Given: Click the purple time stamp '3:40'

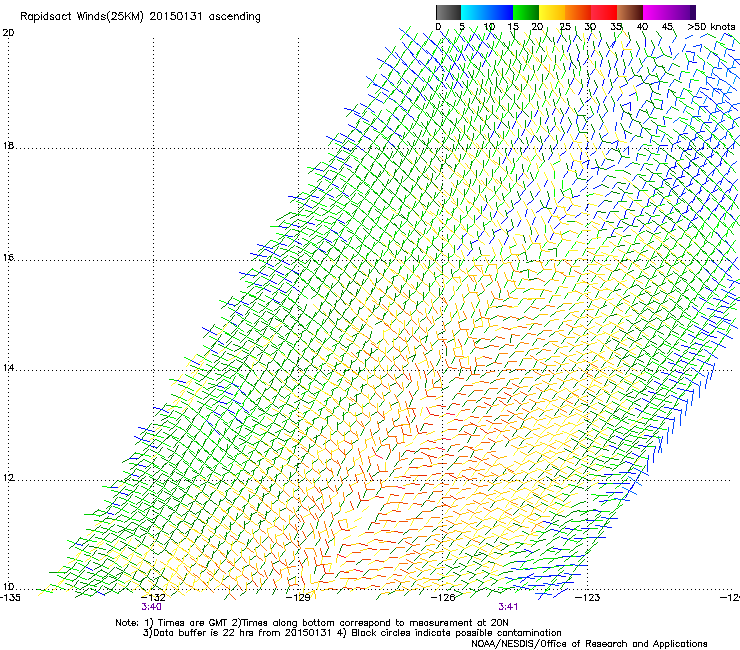Looking at the screenshot, I should pyautogui.click(x=151, y=607).
